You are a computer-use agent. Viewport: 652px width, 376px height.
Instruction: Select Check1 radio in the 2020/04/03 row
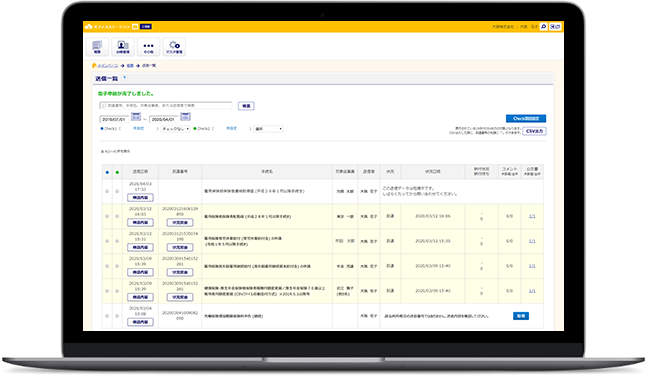107,191
